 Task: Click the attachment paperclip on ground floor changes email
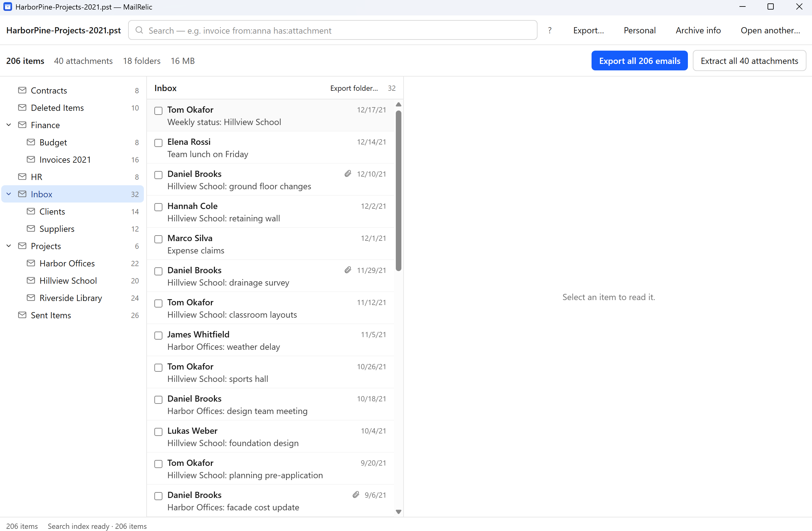(x=348, y=174)
